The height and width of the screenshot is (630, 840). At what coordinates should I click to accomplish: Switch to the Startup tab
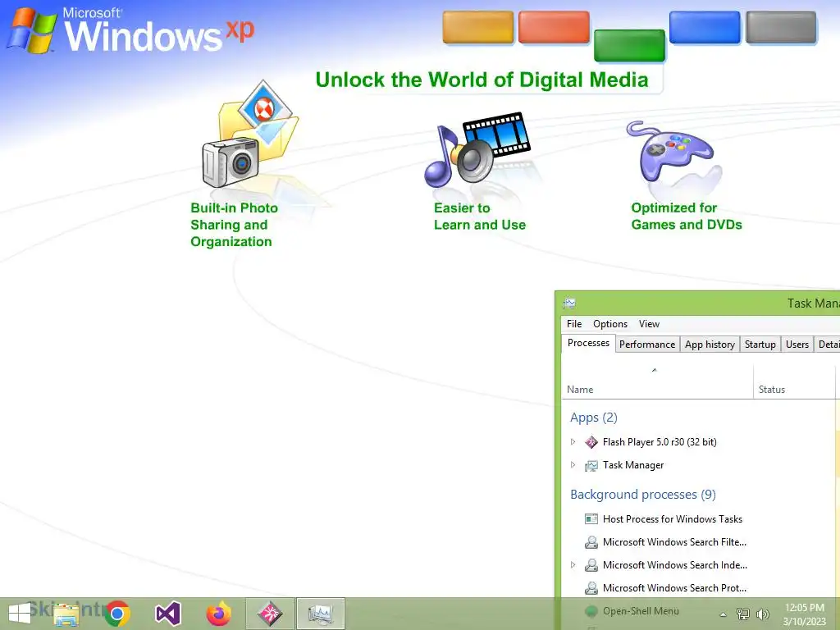[x=760, y=345]
